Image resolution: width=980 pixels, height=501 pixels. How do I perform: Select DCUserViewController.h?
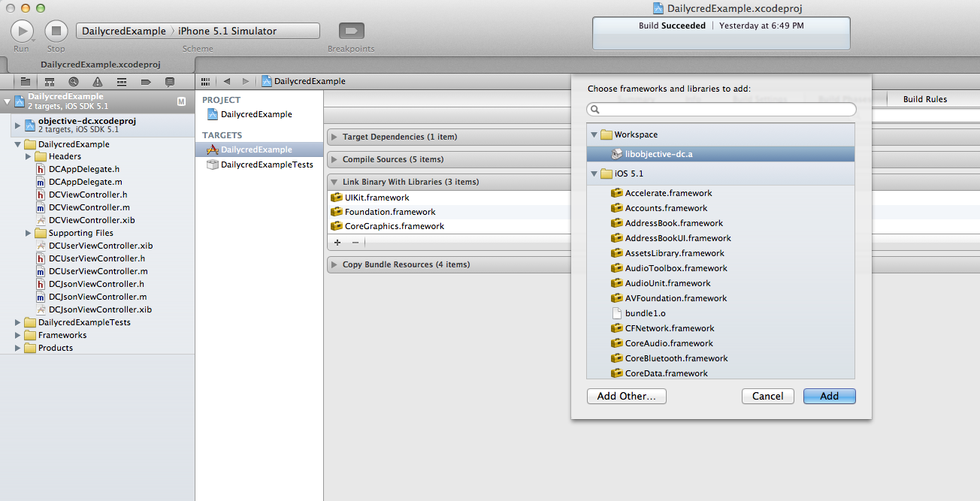pos(97,259)
